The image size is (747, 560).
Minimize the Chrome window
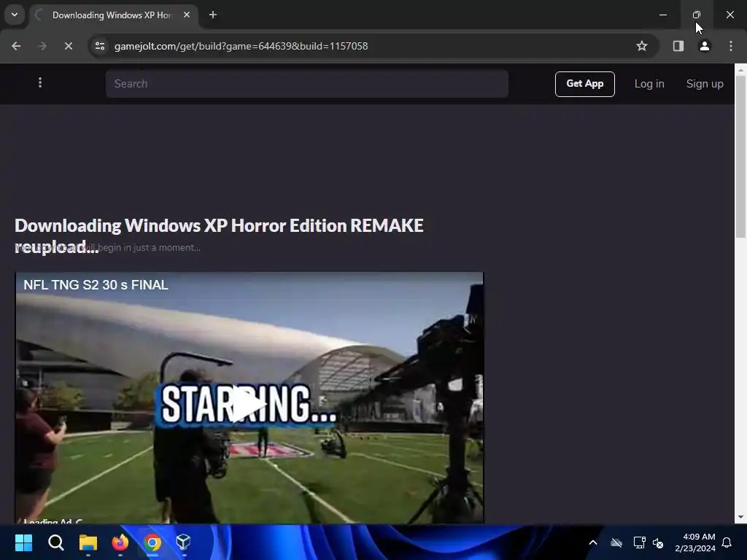662,15
